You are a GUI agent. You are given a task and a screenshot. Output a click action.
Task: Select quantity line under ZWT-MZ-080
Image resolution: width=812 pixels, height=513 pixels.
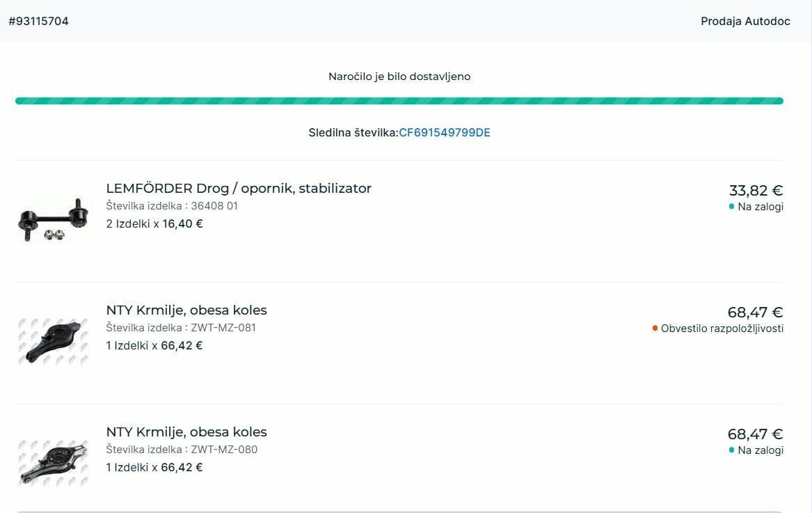point(154,467)
